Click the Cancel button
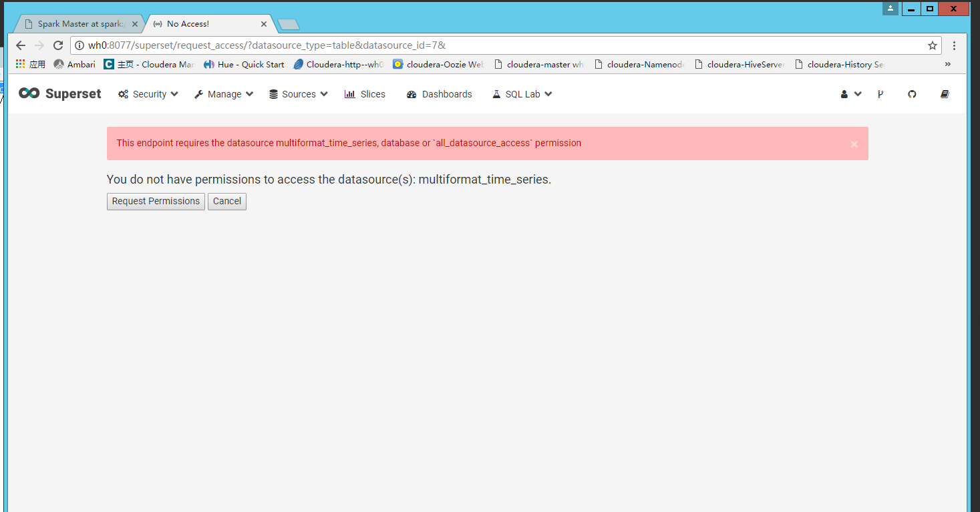Image resolution: width=980 pixels, height=512 pixels. pos(227,202)
